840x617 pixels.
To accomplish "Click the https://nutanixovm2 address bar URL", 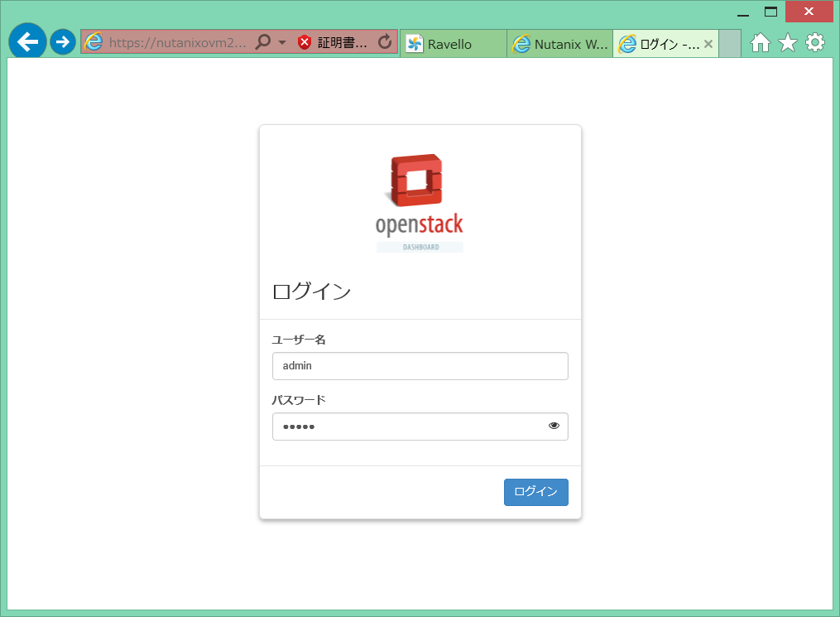I will pos(177,43).
